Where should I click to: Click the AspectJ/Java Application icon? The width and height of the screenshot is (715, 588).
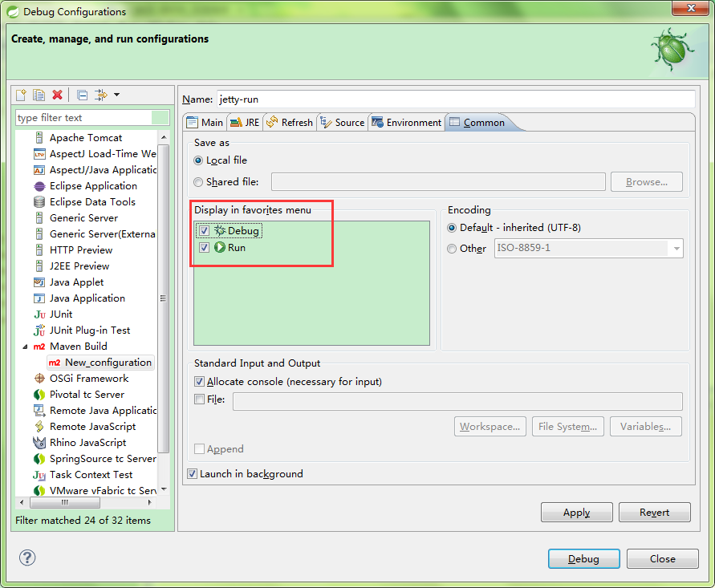(x=39, y=170)
